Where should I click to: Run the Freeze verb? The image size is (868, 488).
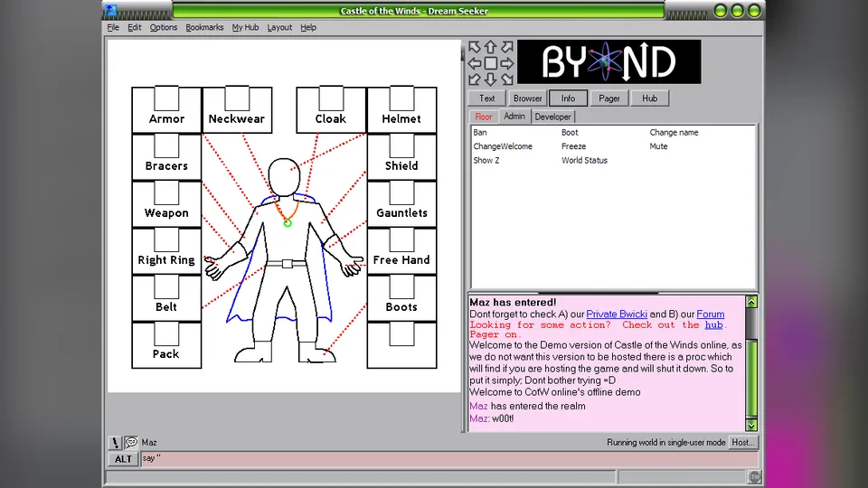click(x=573, y=146)
